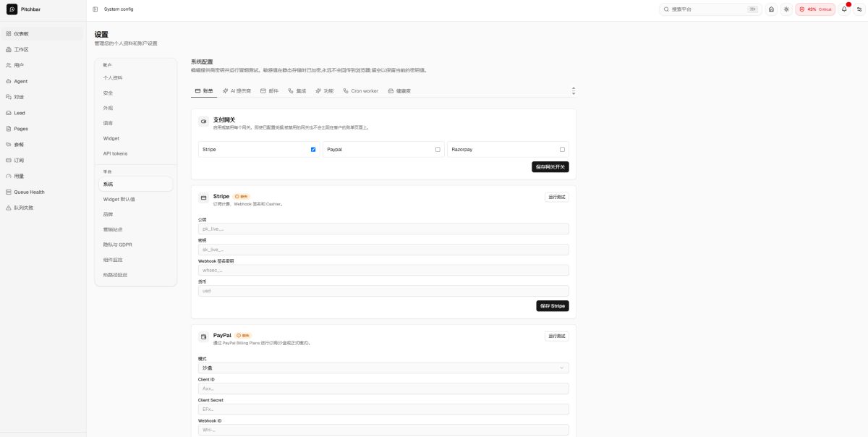Open 队列失败 in the sidebar
868x437 pixels.
tap(43, 208)
